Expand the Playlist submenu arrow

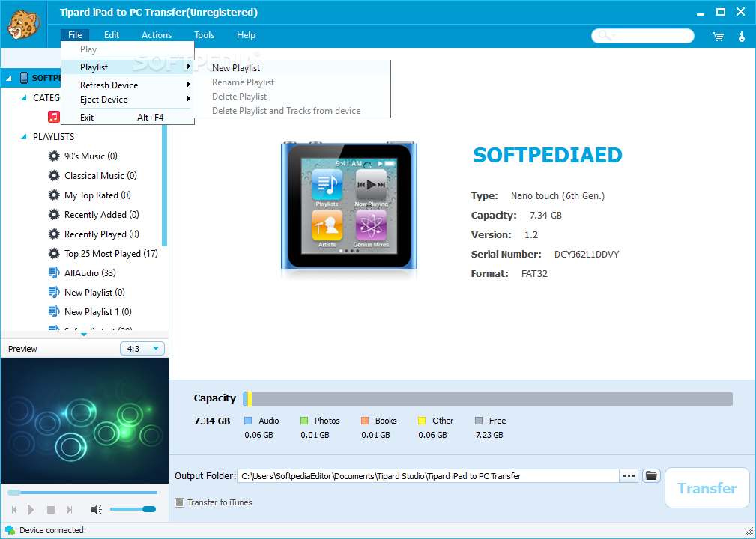pyautogui.click(x=188, y=67)
